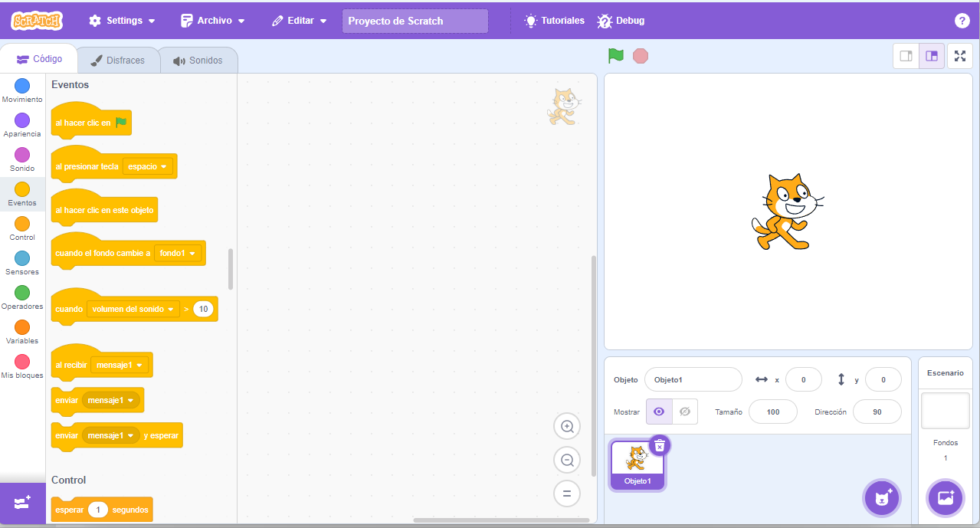Edit the Tamaño value field
This screenshot has height=528, width=980.
click(x=772, y=412)
